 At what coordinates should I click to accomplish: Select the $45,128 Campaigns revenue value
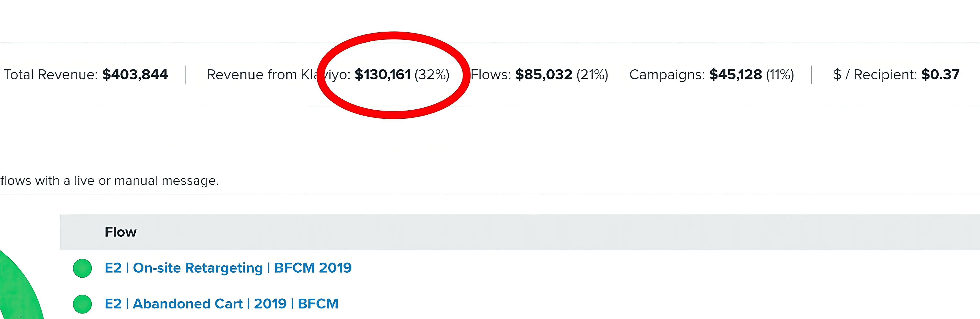[x=735, y=75]
